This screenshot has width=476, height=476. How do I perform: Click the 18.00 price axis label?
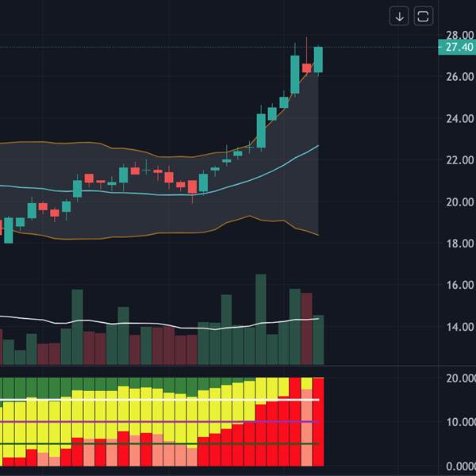click(460, 244)
